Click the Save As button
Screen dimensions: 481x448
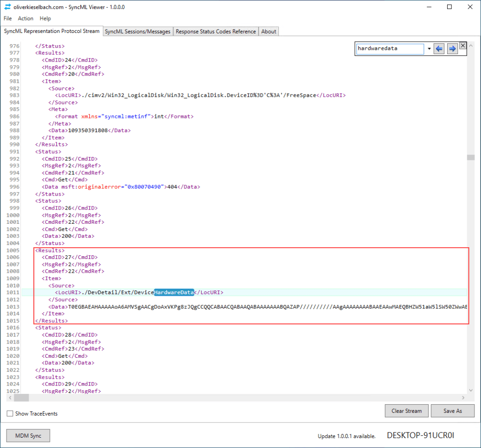point(452,410)
